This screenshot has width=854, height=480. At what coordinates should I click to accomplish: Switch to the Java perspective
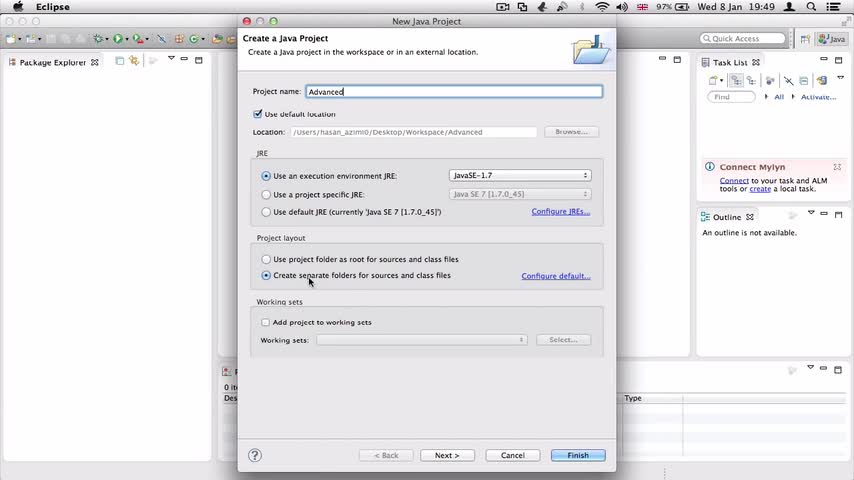[832, 39]
